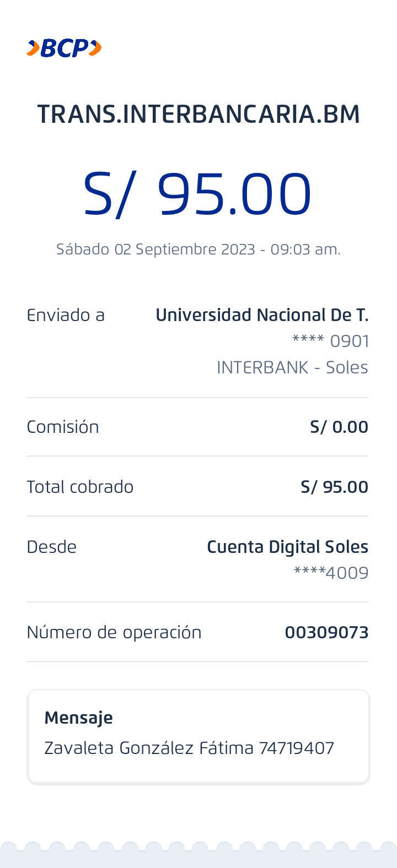397x868 pixels.
Task: Click the S/ 0.00 commission value
Action: 339,427
